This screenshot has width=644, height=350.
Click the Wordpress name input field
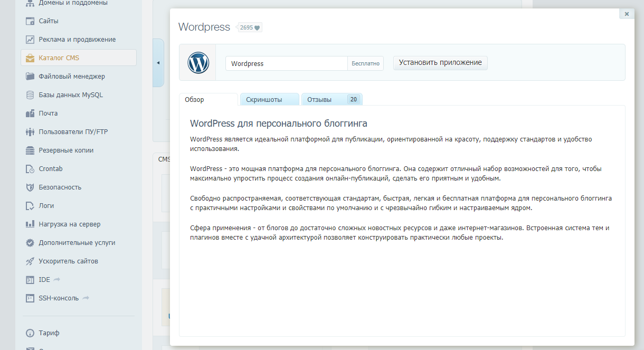click(286, 63)
